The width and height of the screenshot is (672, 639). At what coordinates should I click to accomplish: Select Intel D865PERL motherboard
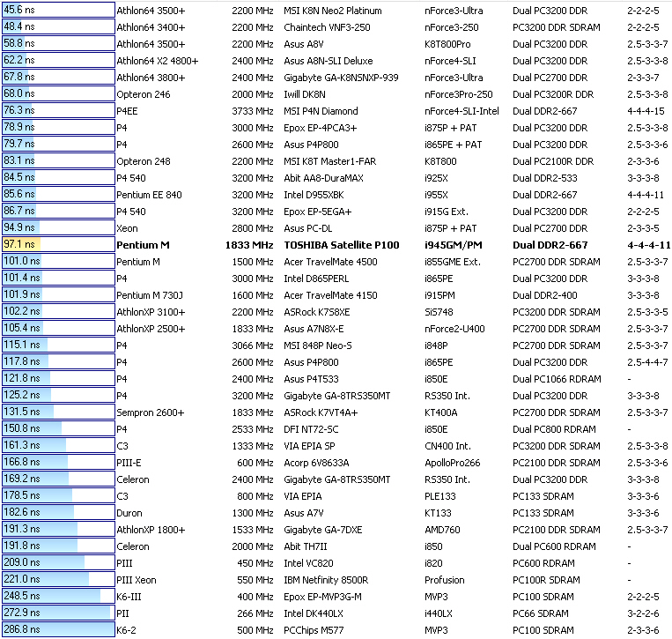(316, 279)
